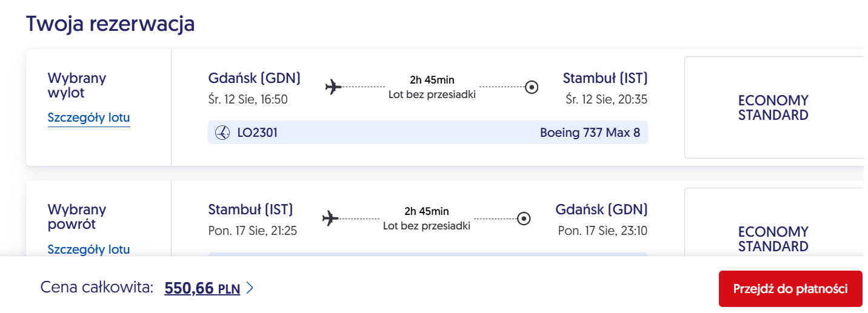Click the outbound 2h 45min flight duration text
The height and width of the screenshot is (313, 868).
pyautogui.click(x=432, y=80)
